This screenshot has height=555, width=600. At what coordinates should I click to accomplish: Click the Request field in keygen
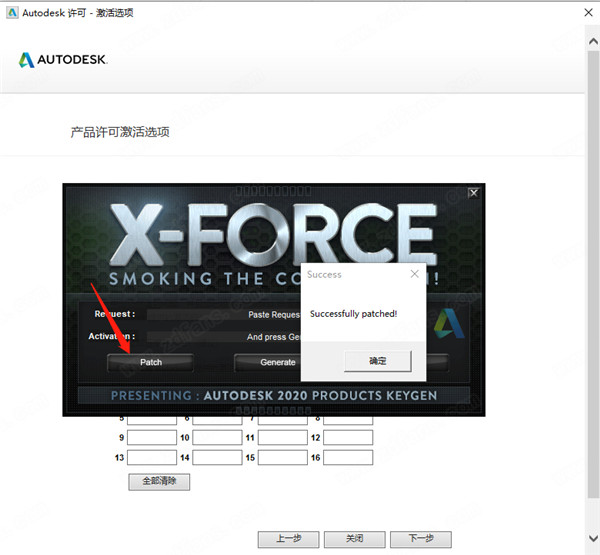(x=224, y=315)
